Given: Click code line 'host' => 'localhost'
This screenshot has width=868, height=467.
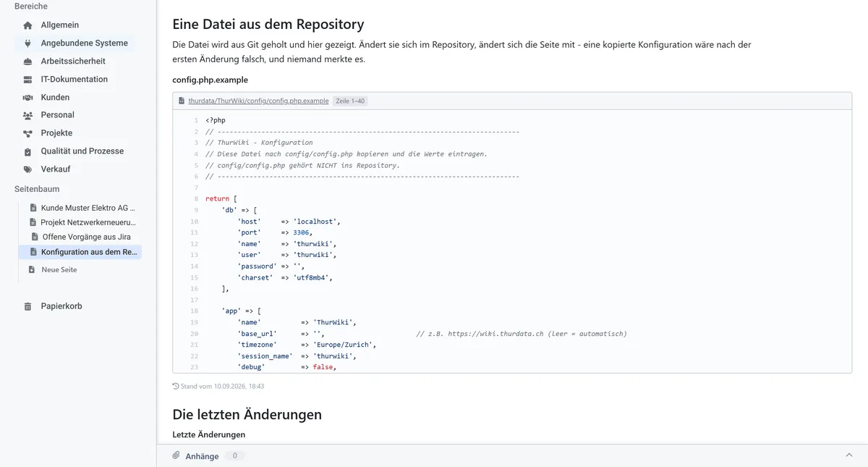Looking at the screenshot, I should pos(289,222).
